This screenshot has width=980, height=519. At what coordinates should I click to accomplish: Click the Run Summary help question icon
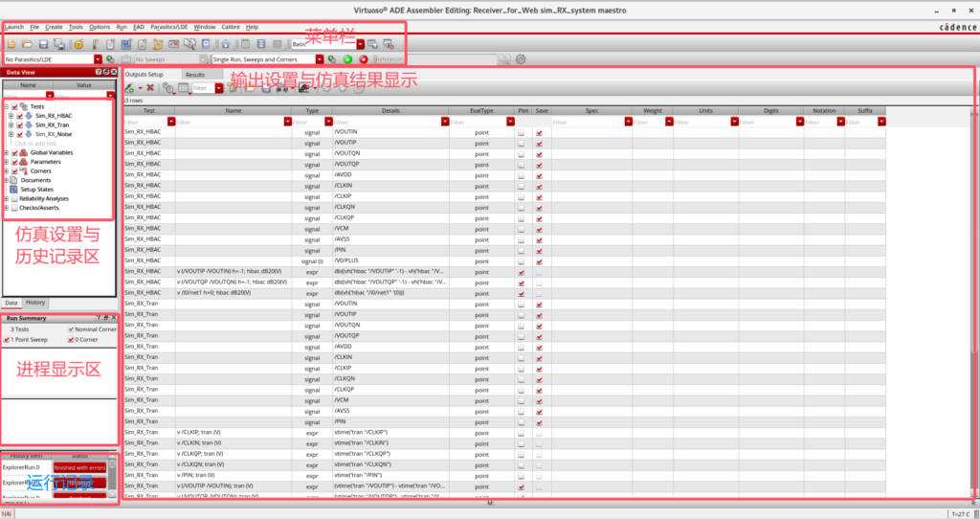point(99,318)
